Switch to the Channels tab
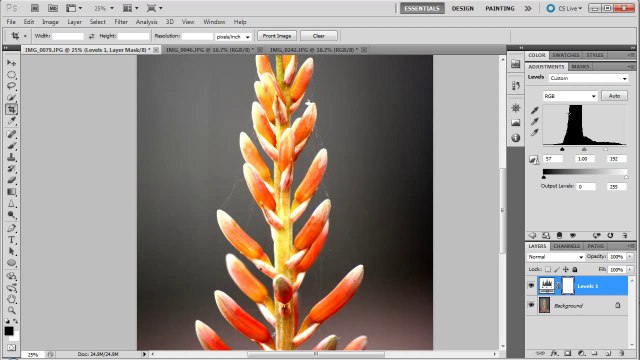The image size is (640, 360). [x=567, y=246]
